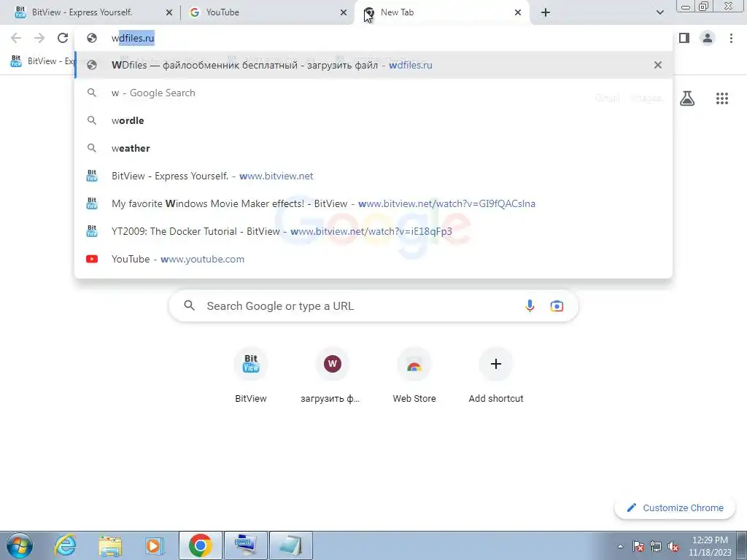Open Windows Explorer folder in taskbar
This screenshot has height=560, width=747.
[110, 545]
